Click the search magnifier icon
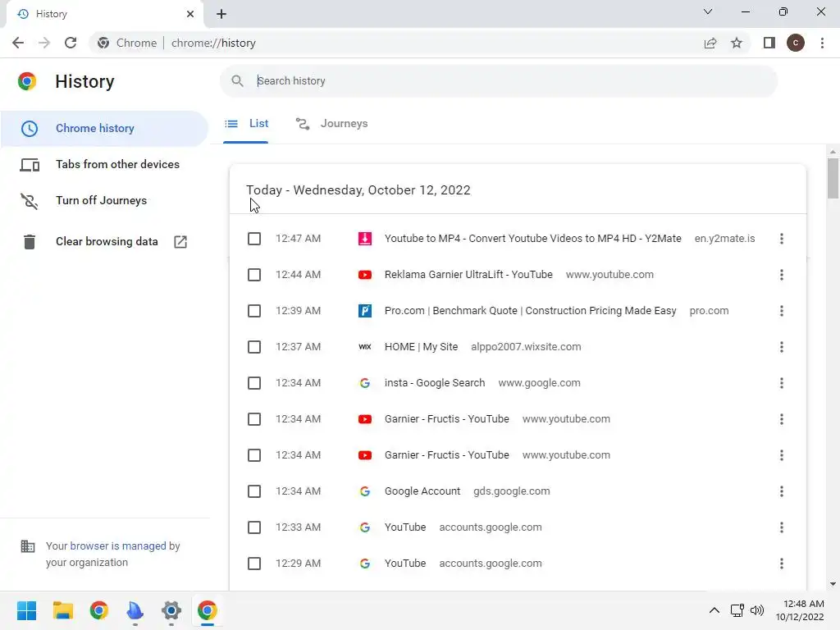The image size is (840, 630). click(x=237, y=81)
